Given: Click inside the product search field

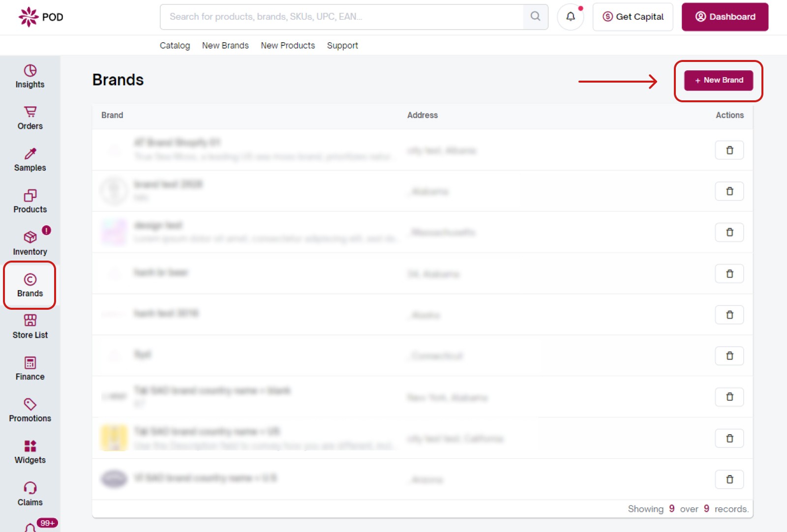Looking at the screenshot, I should pos(344,16).
